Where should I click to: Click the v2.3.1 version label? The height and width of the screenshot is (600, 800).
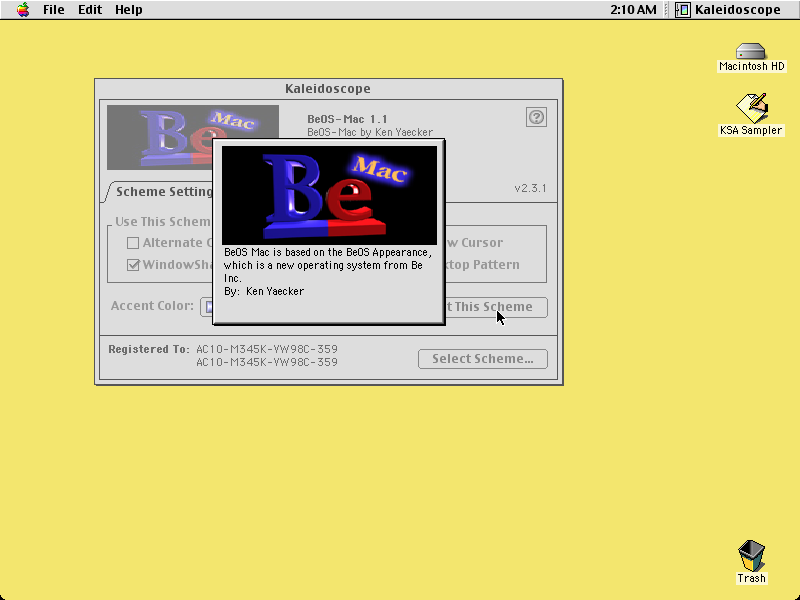[x=530, y=188]
